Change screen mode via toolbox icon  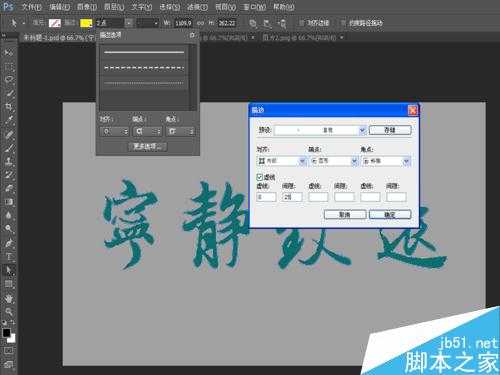pyautogui.click(x=9, y=364)
